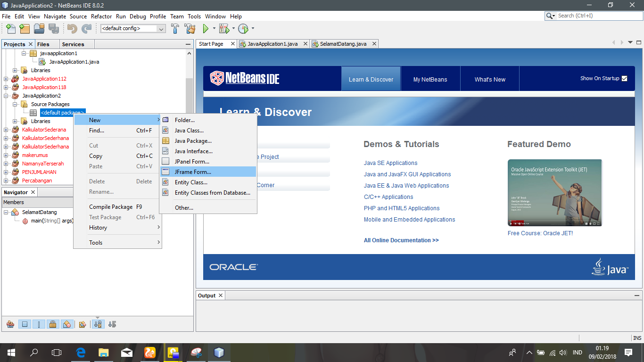Click the New Project toolbar icon
The height and width of the screenshot is (362, 644).
pyautogui.click(x=25, y=29)
